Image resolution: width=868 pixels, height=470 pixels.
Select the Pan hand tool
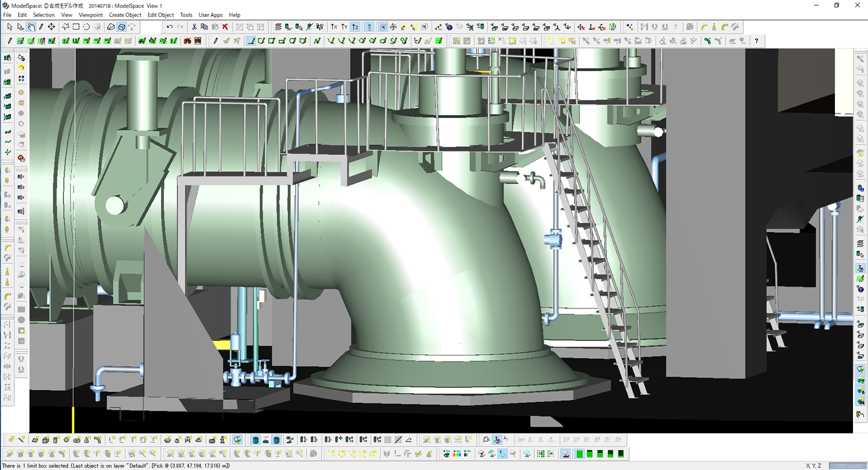tap(31, 27)
